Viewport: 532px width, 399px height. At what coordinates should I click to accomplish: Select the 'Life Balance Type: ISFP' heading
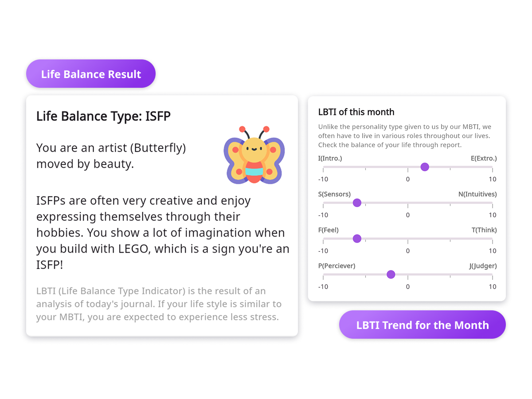click(103, 116)
